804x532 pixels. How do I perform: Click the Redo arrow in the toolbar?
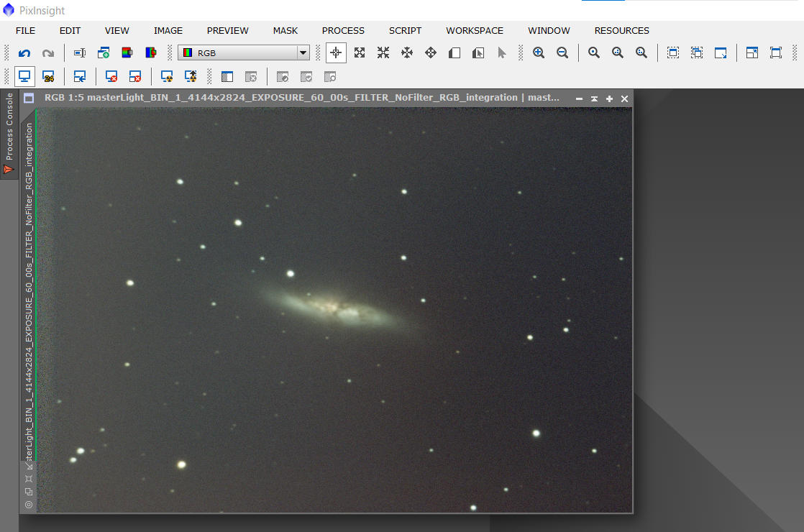pos(48,53)
